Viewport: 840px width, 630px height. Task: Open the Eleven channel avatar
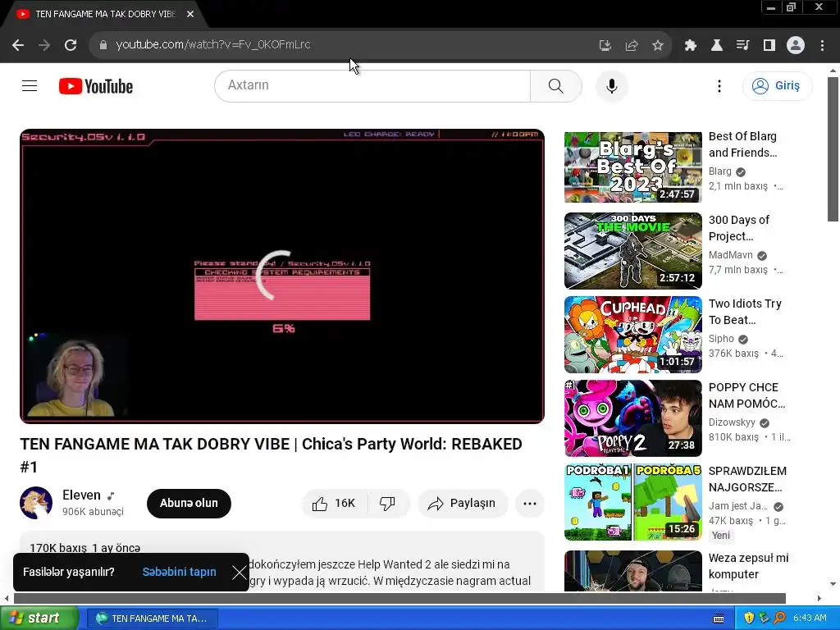(36, 503)
